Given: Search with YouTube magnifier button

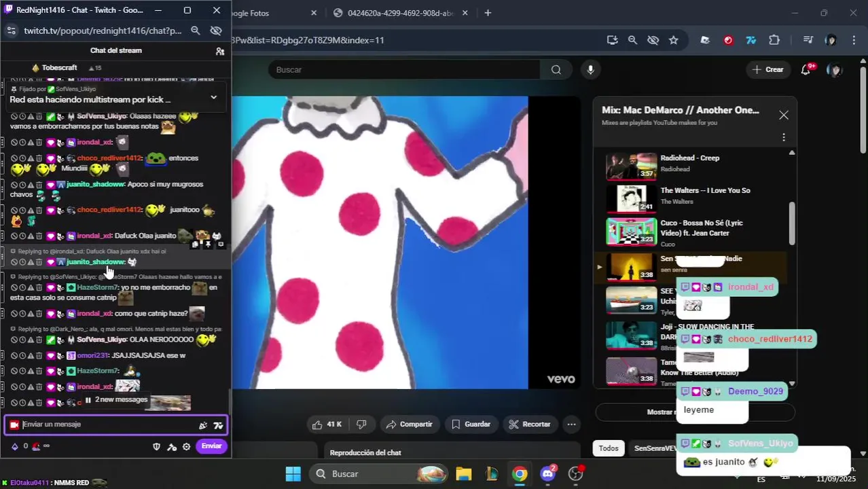Looking at the screenshot, I should (x=556, y=69).
